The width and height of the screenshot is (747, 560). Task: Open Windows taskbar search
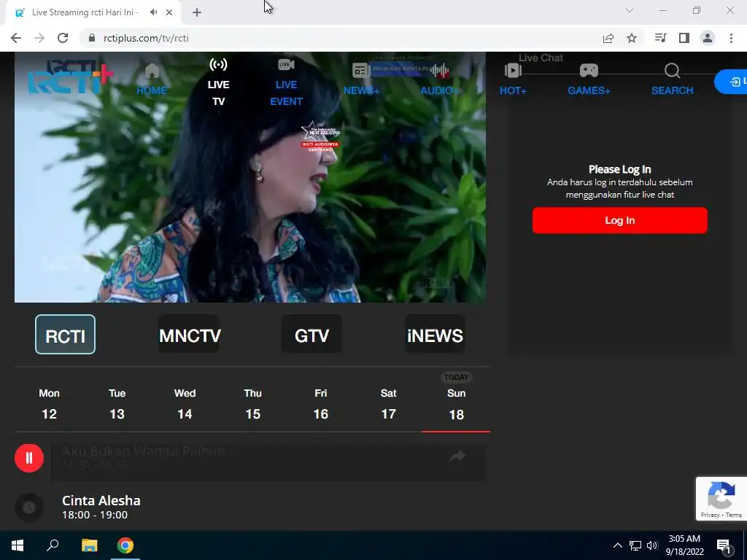(x=53, y=545)
